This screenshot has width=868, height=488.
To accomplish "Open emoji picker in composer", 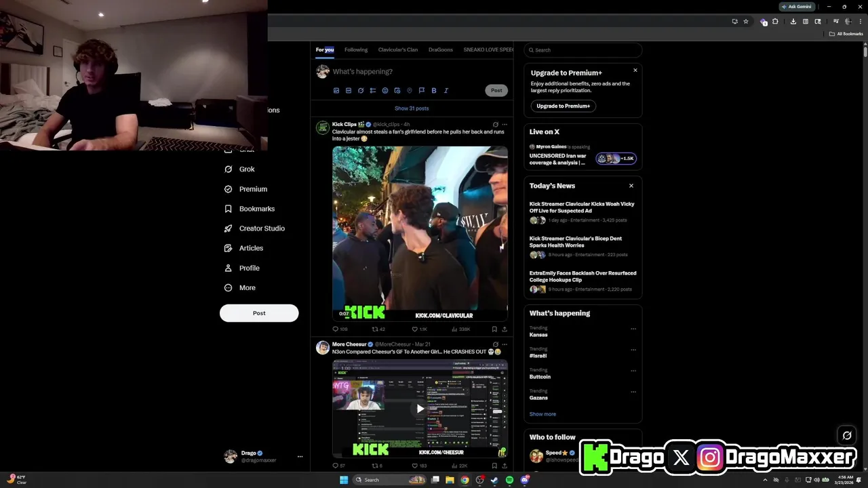I will point(385,90).
